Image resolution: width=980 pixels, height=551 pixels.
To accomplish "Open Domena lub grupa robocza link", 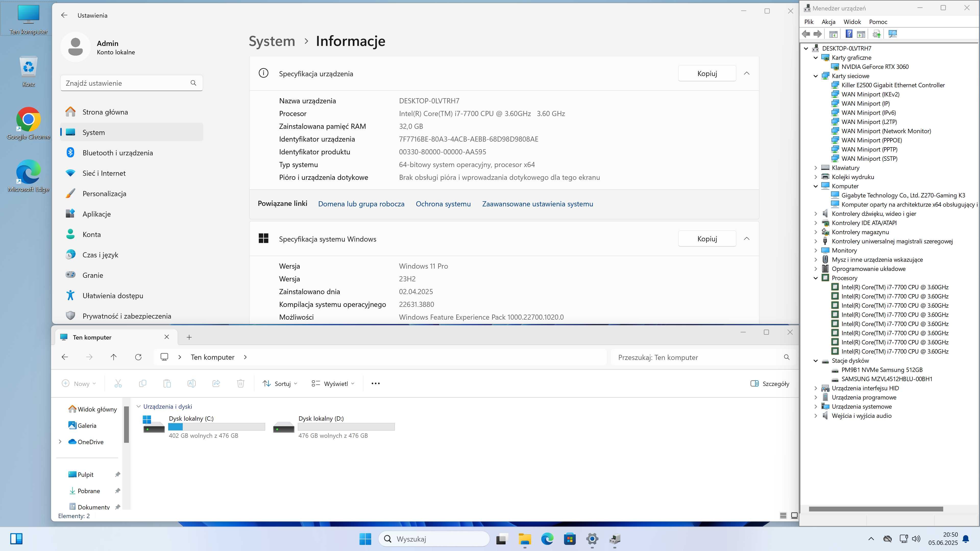I will click(x=361, y=204).
